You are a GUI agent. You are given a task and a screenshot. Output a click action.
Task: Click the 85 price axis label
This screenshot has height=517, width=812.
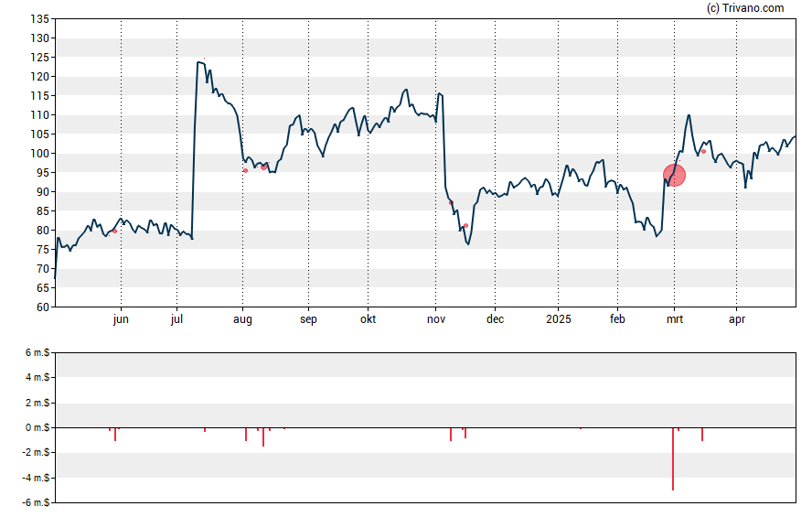(x=43, y=210)
